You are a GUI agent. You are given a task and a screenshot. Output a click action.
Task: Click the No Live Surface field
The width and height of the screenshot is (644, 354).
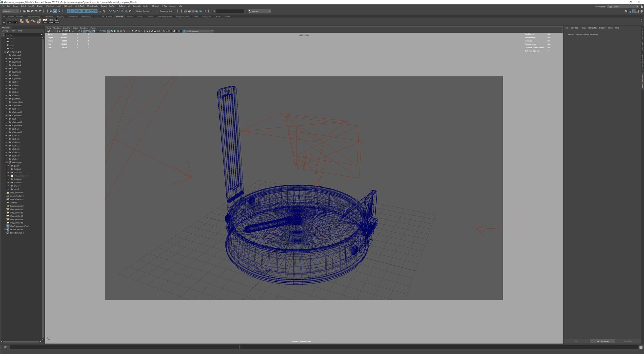point(143,11)
